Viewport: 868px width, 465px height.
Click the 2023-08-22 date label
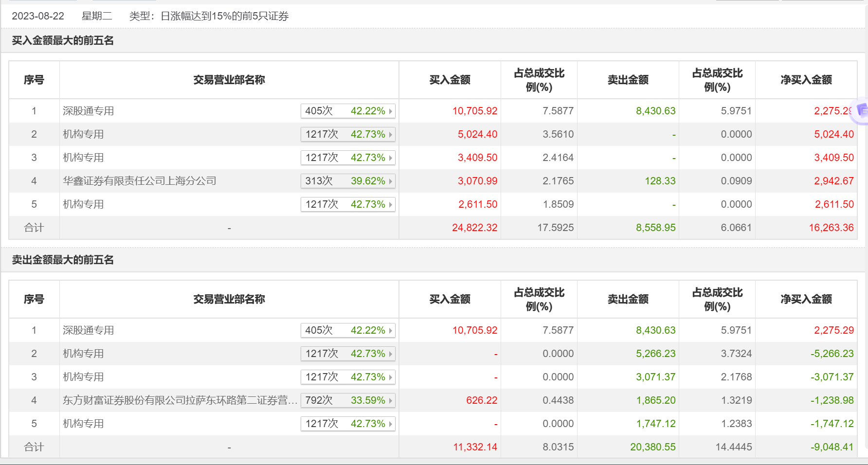click(38, 16)
